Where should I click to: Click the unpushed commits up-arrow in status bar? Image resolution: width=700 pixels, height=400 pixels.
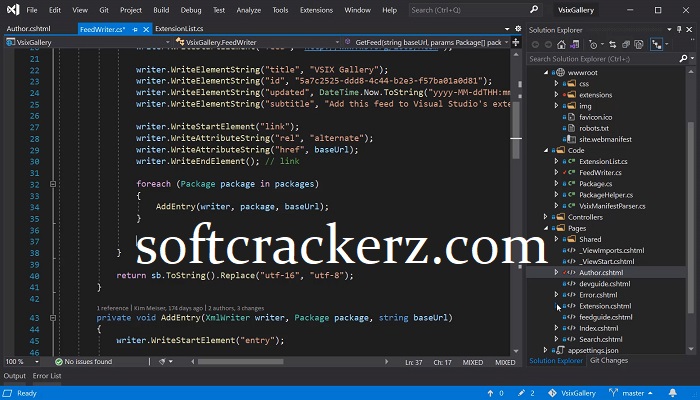tap(490, 393)
